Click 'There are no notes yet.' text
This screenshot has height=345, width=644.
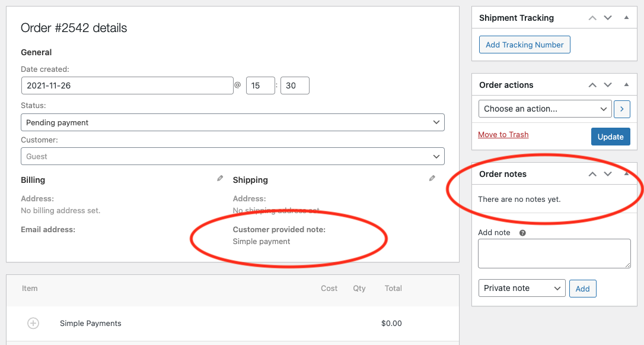[519, 199]
